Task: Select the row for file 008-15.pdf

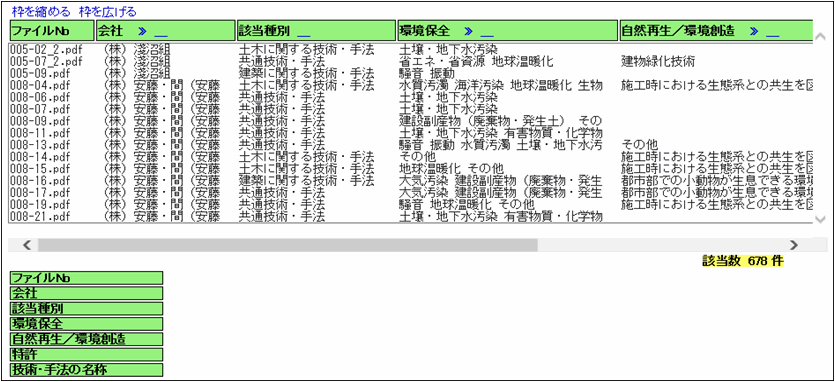Action: pos(411,168)
